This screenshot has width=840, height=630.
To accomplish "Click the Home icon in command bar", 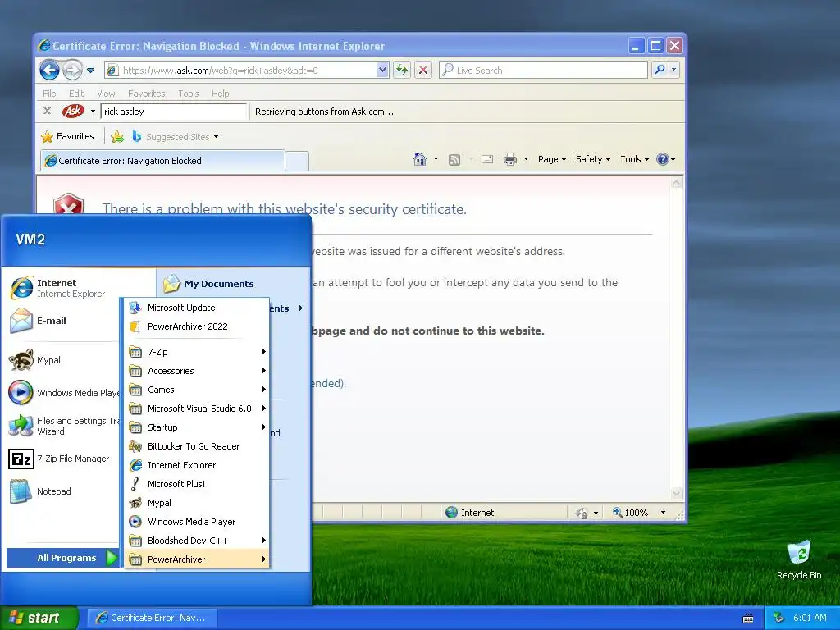I will tap(420, 159).
